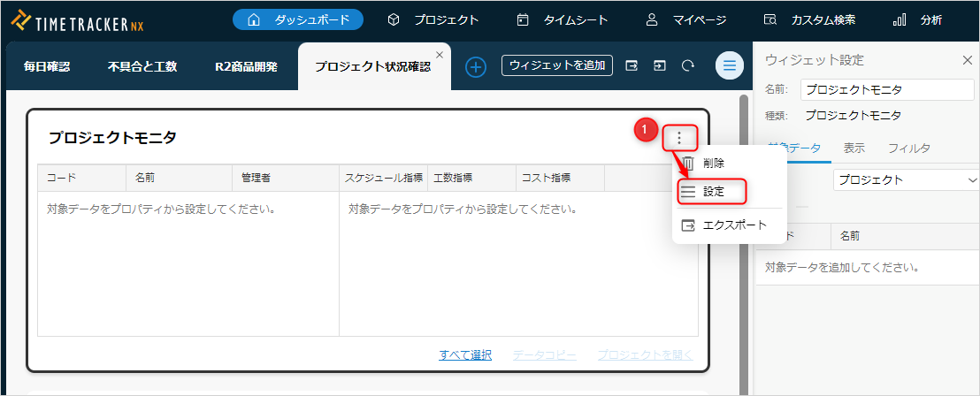
Task: Toggle the round hamburger settings panel button
Action: click(730, 65)
